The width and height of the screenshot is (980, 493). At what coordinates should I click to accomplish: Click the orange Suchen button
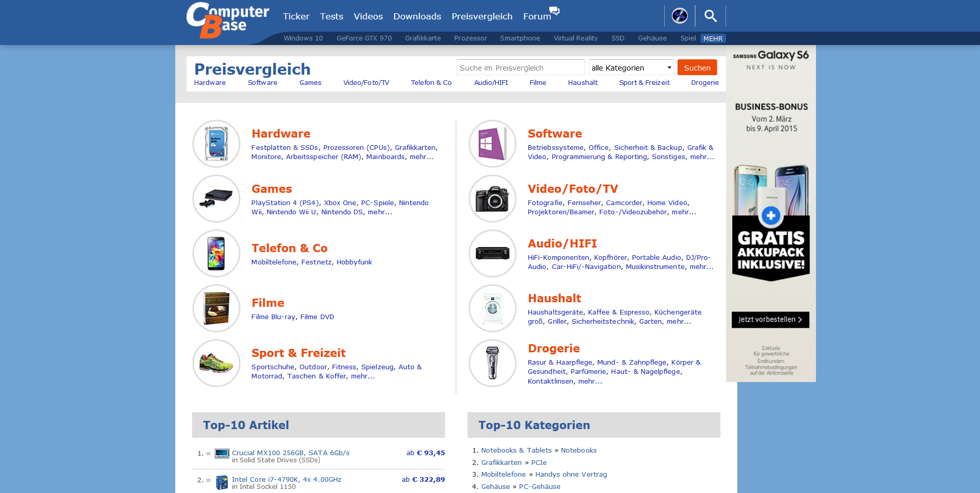tap(697, 68)
